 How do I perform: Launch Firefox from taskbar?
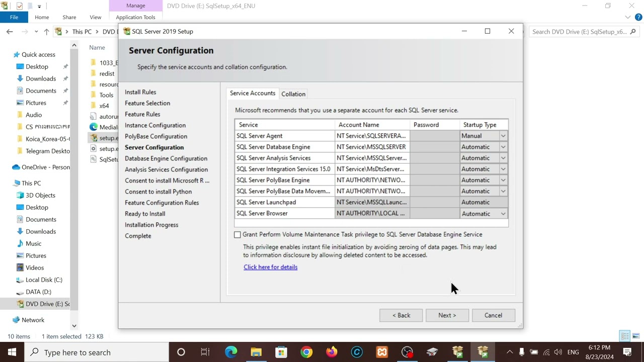(332, 352)
